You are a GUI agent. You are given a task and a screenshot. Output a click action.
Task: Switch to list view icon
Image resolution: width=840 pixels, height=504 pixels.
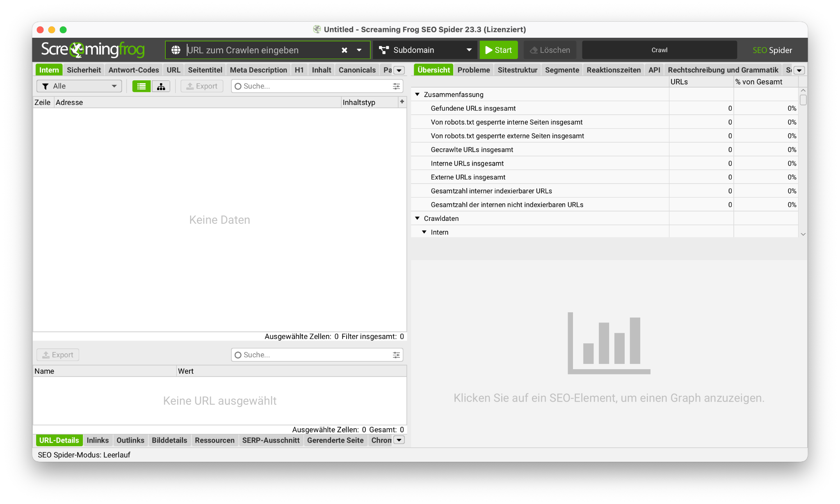coord(142,86)
